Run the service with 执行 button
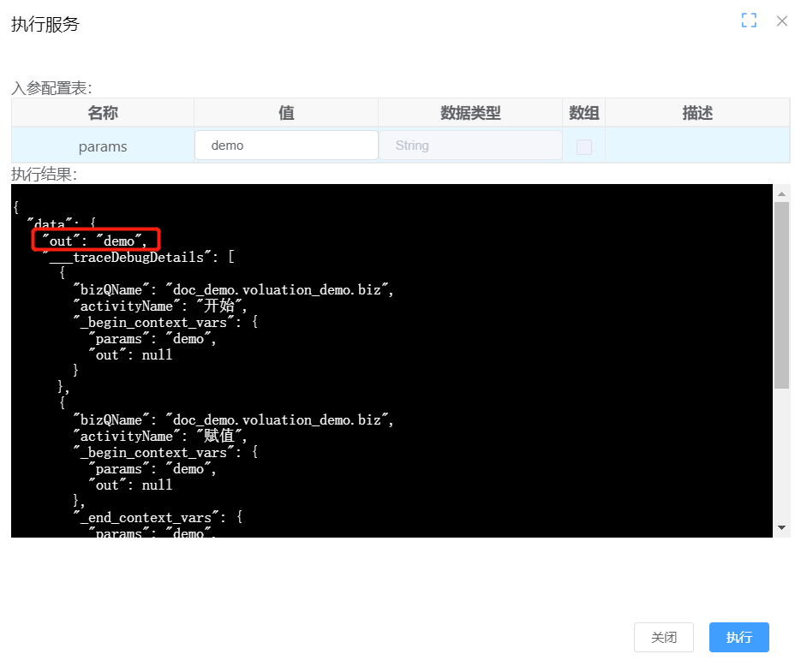Viewport: 801px width, 672px height. [738, 638]
